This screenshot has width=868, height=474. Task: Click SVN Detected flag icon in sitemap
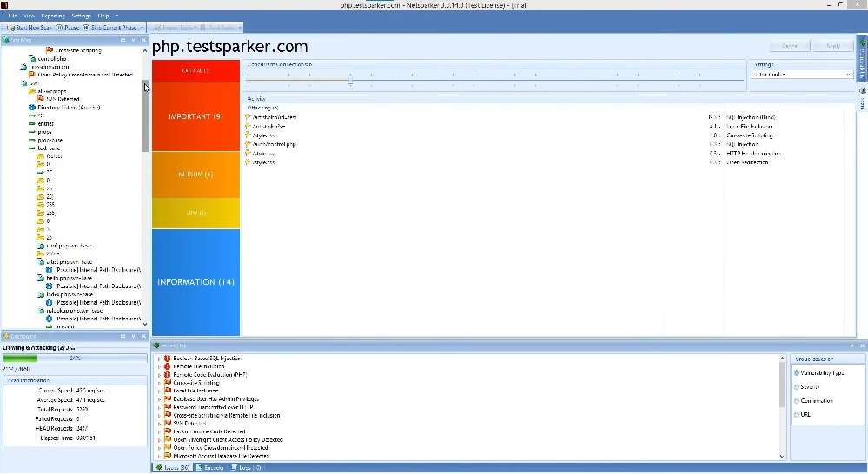pos(41,99)
